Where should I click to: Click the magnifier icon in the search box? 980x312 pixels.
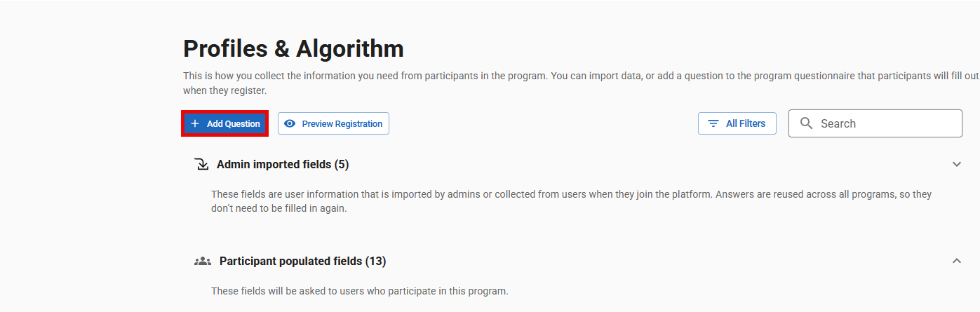pos(807,123)
